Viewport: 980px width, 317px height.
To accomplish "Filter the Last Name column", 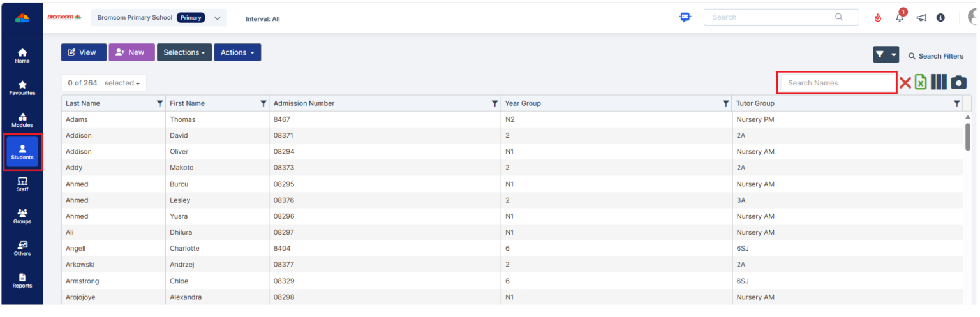I will point(160,103).
